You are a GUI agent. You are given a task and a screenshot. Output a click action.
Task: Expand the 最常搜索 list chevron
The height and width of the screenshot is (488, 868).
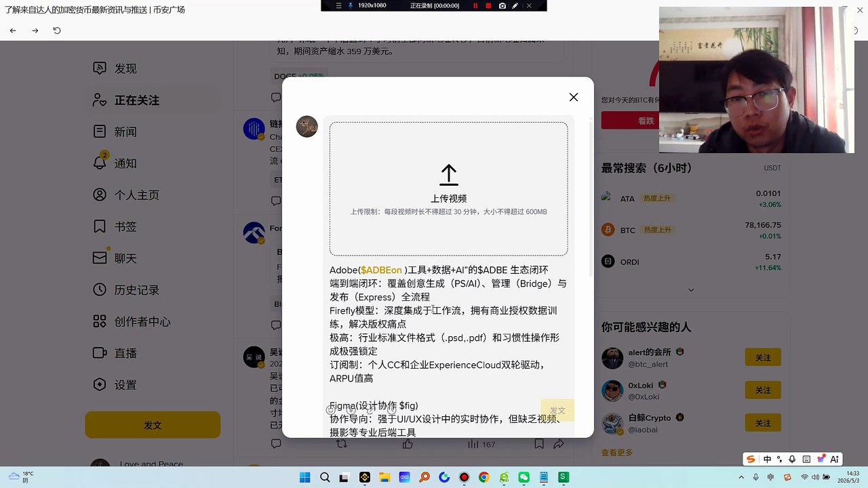(691, 290)
